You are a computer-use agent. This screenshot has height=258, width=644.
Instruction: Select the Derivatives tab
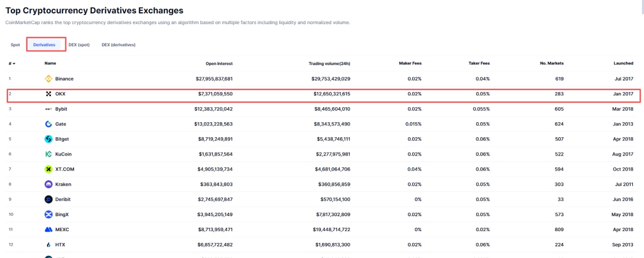[x=45, y=45]
